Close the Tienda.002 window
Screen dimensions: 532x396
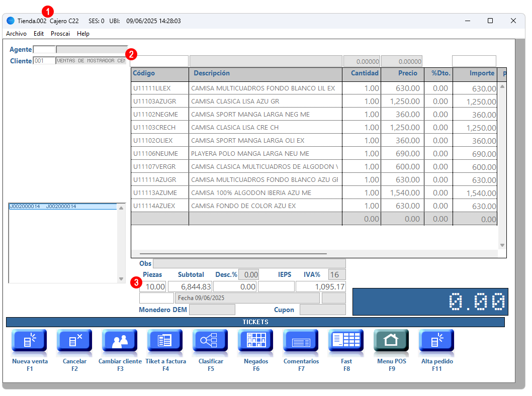click(x=513, y=21)
